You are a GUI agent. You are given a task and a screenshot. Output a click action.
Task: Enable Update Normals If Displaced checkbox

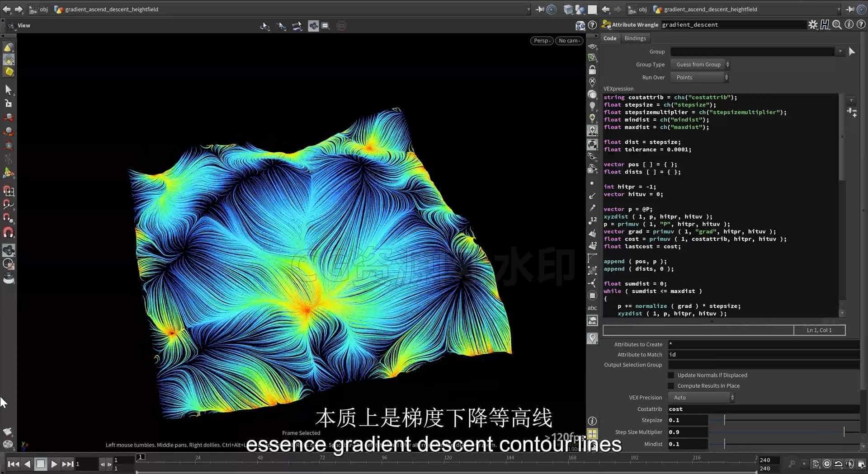tap(671, 375)
